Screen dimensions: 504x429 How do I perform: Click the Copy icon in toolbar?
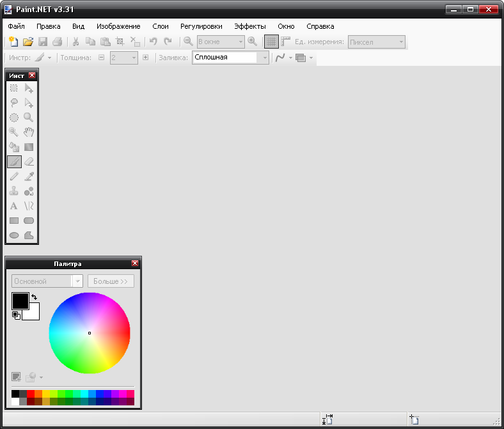tap(90, 42)
